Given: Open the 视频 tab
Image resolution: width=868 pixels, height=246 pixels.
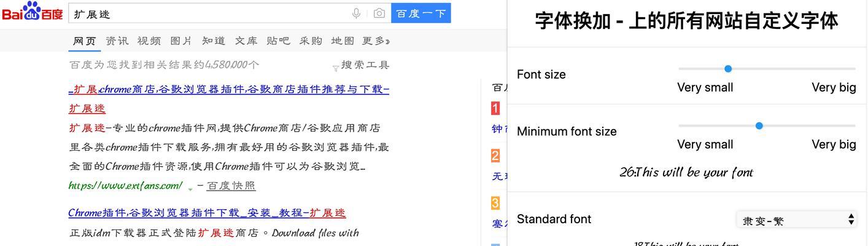Looking at the screenshot, I should (149, 41).
